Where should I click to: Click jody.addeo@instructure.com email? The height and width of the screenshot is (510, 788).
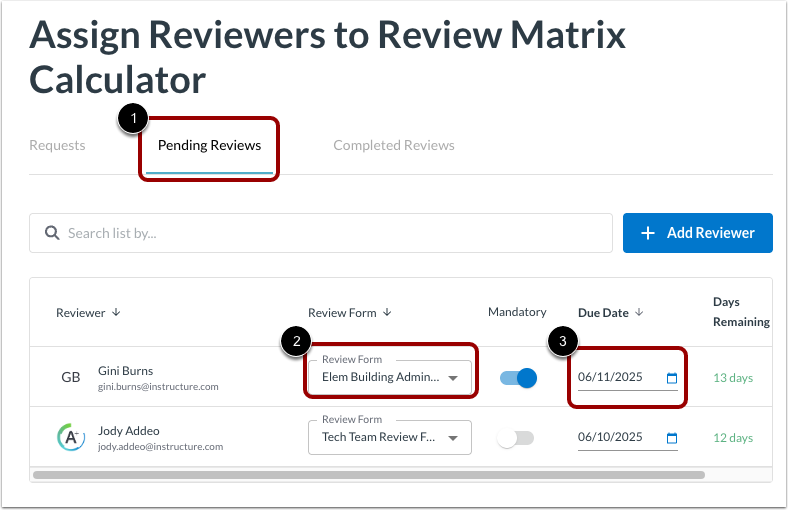click(160, 446)
